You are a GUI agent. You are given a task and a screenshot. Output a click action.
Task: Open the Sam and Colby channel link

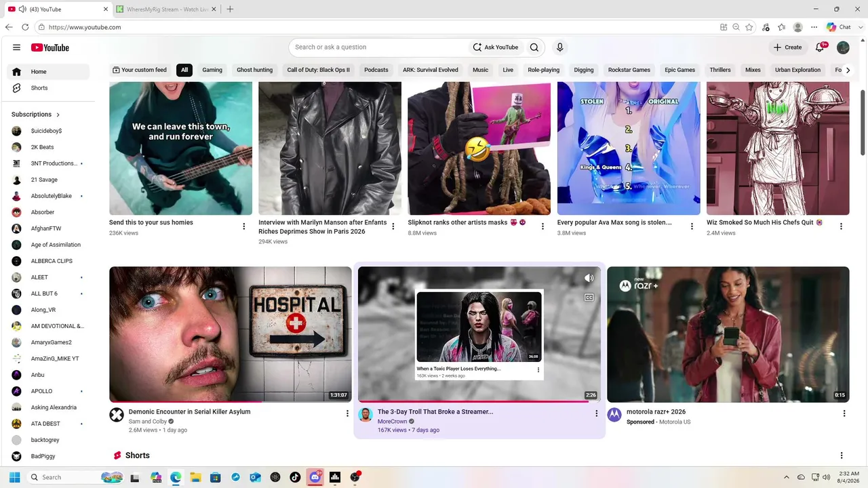tap(148, 422)
